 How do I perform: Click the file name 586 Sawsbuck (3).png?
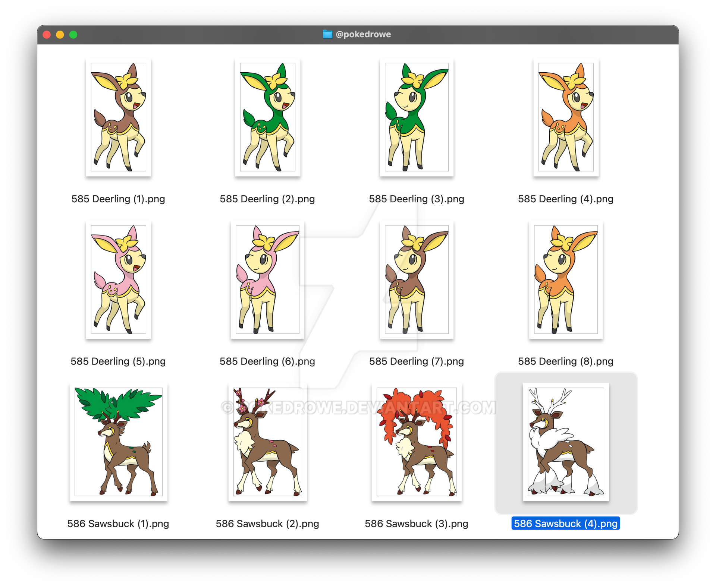[x=417, y=524]
